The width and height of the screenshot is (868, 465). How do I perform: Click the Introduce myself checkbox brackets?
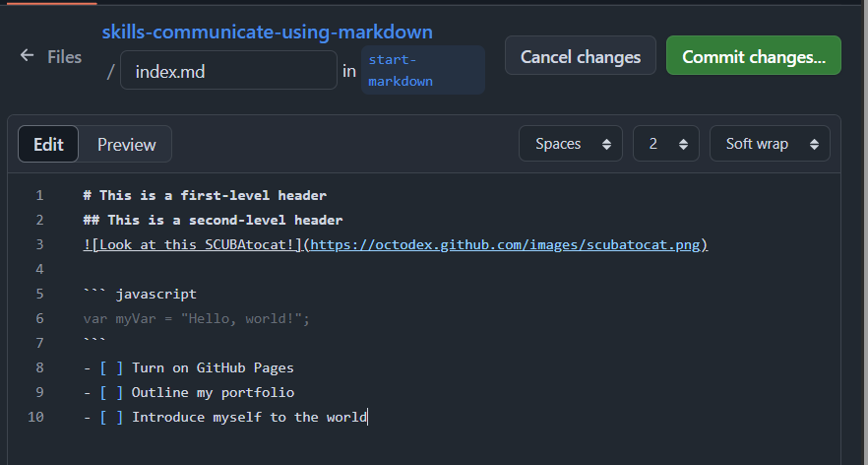[x=111, y=417]
